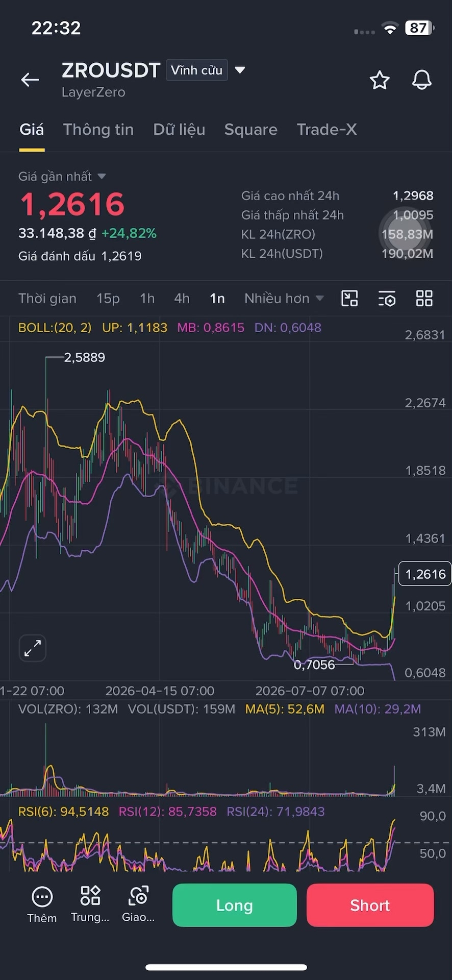
Task: Tap the ZROUSDT pair title
Action: pyautogui.click(x=111, y=70)
